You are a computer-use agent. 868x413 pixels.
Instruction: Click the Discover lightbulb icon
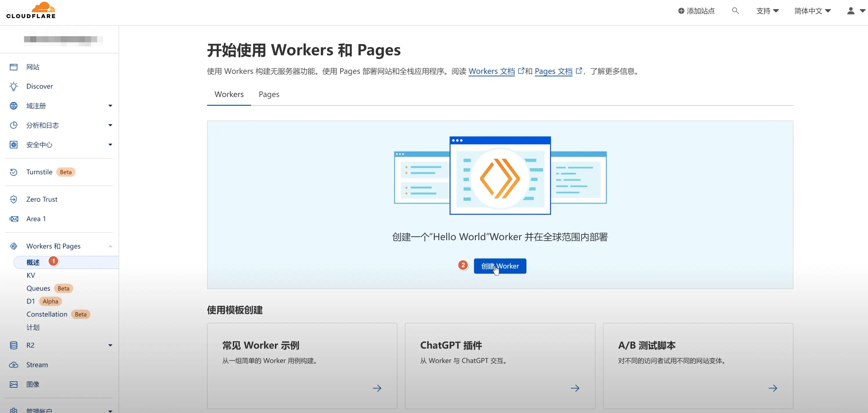[x=13, y=87]
